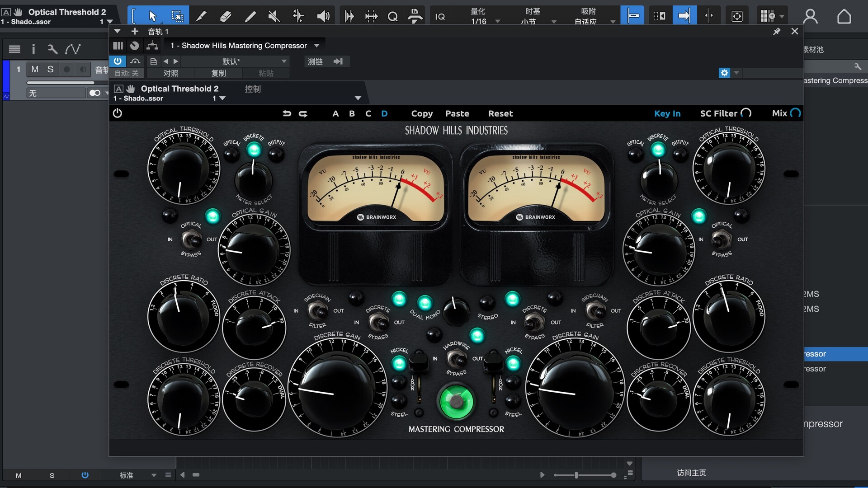
Task: Open the channel editor knob icon
Action: pos(135,46)
